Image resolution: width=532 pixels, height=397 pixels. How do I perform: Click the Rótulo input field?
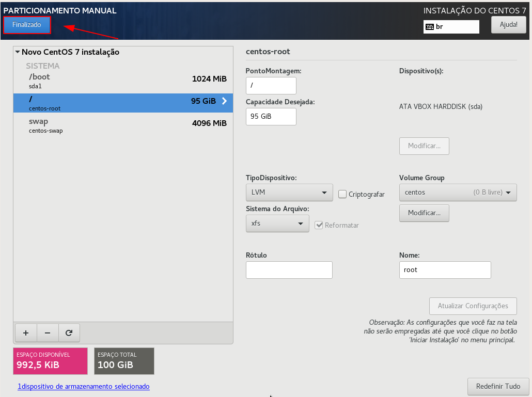click(x=289, y=270)
